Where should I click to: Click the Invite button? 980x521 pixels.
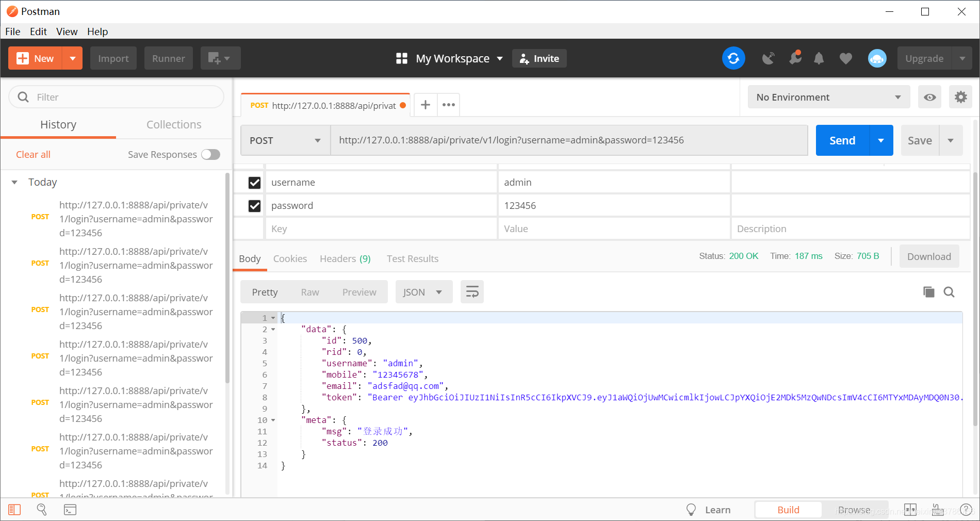click(x=539, y=58)
